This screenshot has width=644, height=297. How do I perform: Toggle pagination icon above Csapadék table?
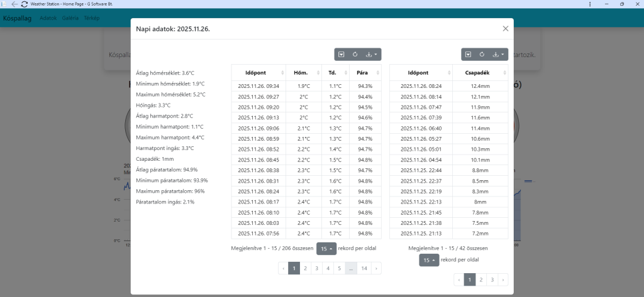(469, 55)
